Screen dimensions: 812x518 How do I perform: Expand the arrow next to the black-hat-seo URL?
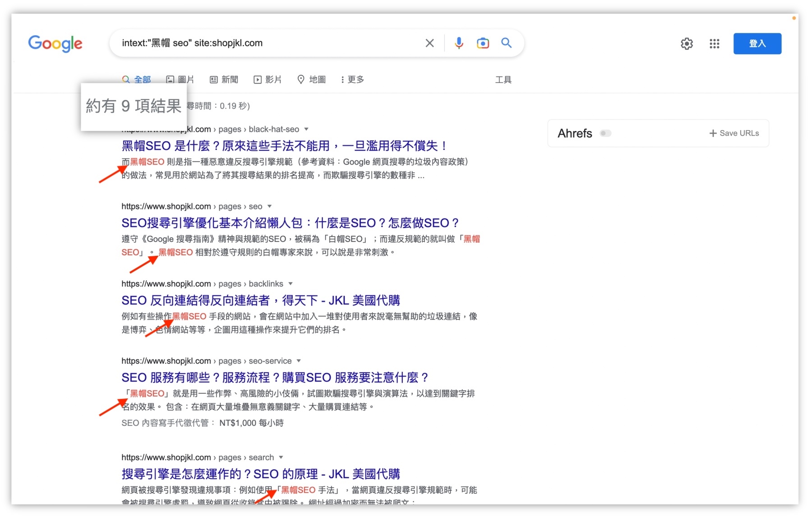(x=306, y=129)
